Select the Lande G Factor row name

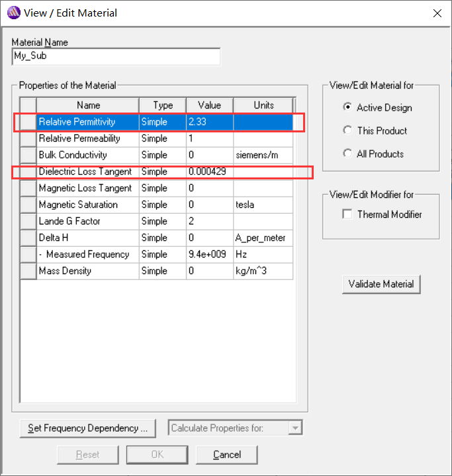point(88,221)
